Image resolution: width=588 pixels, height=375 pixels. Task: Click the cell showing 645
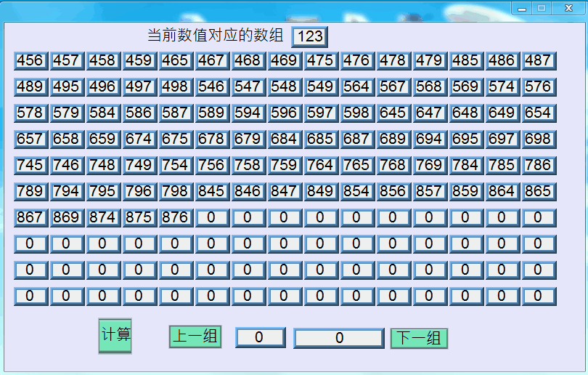393,113
